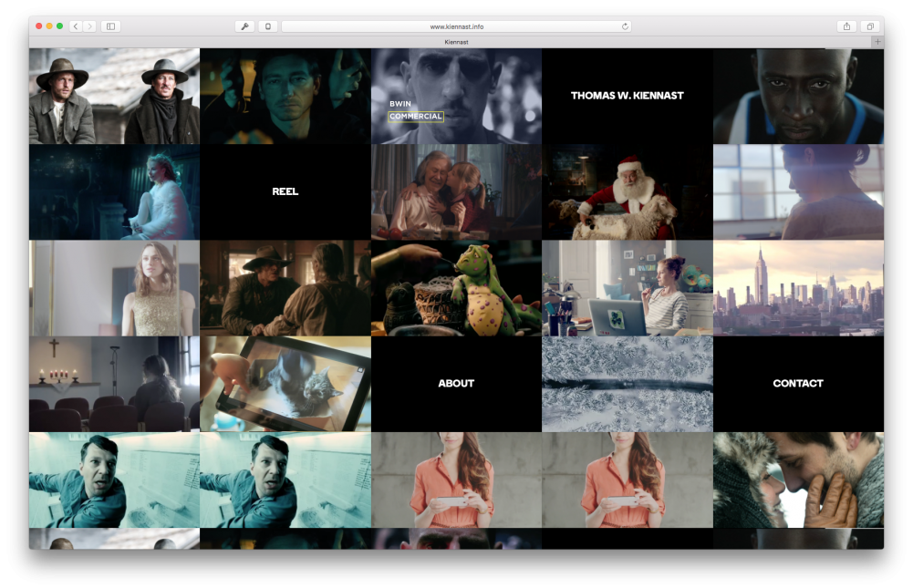The height and width of the screenshot is (588, 913).
Task: Go forward with Safari's forward arrow
Action: pyautogui.click(x=89, y=26)
